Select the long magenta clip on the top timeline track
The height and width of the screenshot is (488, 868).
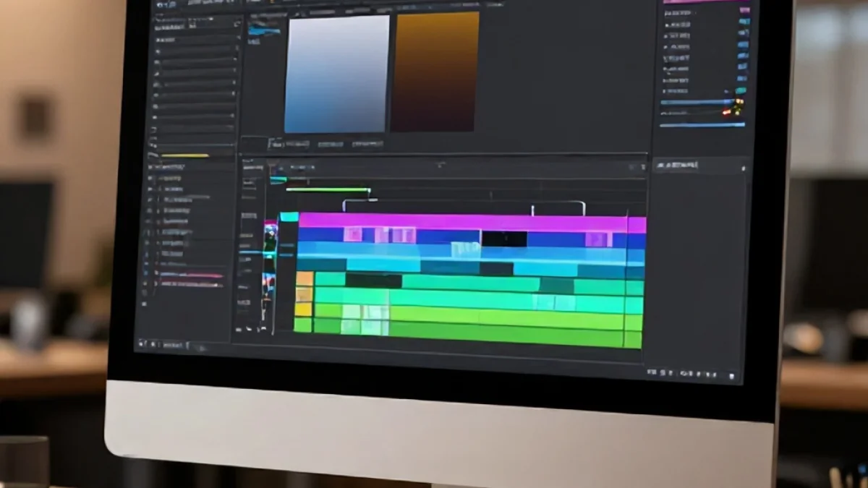(x=472, y=222)
